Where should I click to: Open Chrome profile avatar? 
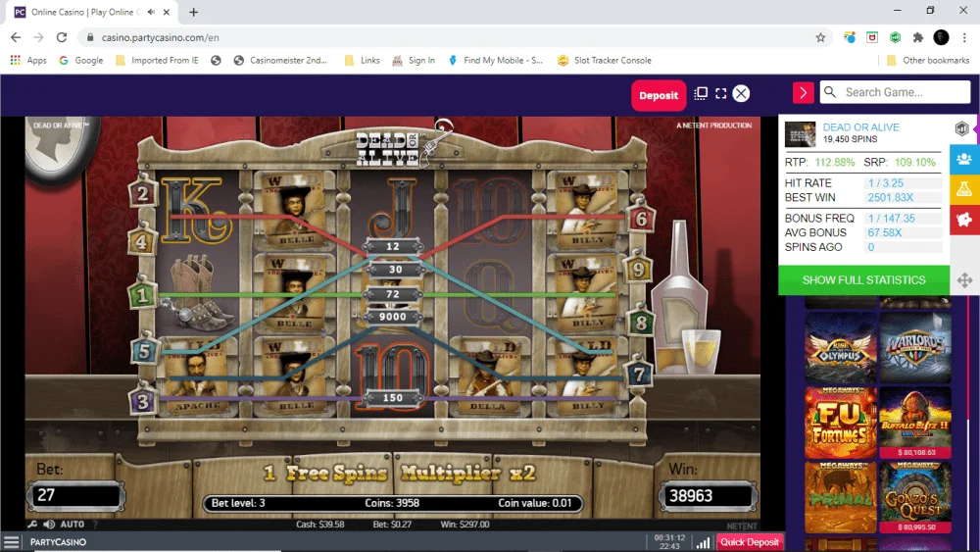coord(941,37)
